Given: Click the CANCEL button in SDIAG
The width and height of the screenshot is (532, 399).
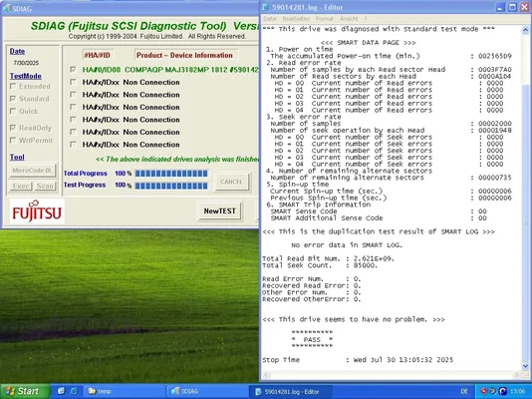Looking at the screenshot, I should [x=232, y=182].
